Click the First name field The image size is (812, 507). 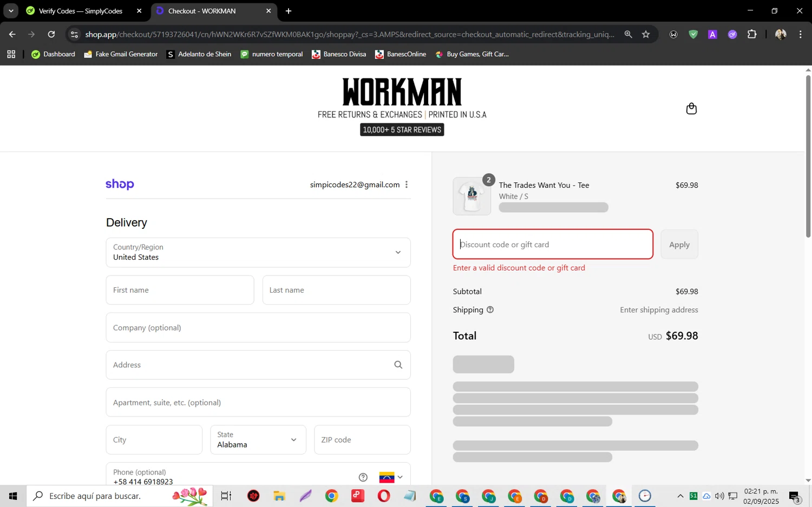[x=180, y=290]
